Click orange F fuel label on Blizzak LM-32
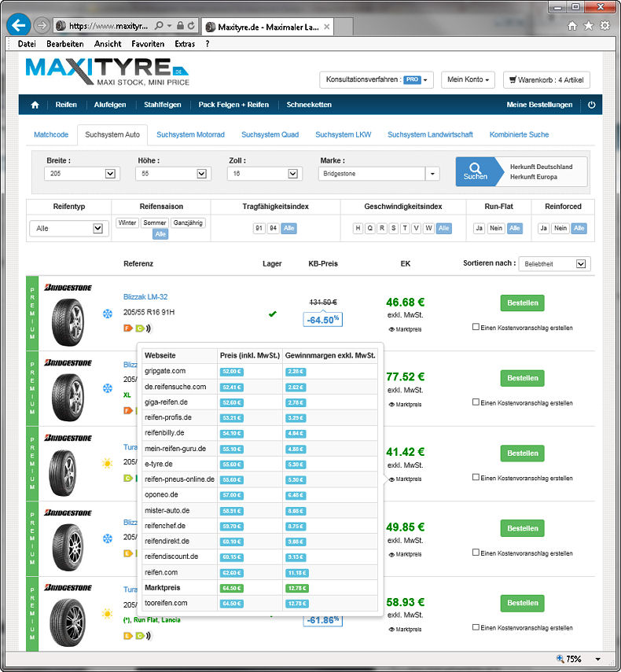Screen dimensions: 621x672 (x=127, y=329)
